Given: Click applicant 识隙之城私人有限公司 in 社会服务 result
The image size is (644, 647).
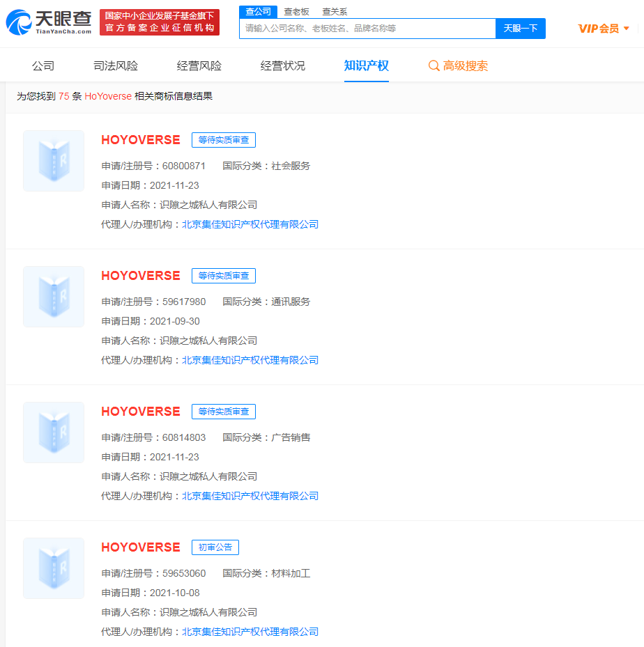Looking at the screenshot, I should 208,205.
